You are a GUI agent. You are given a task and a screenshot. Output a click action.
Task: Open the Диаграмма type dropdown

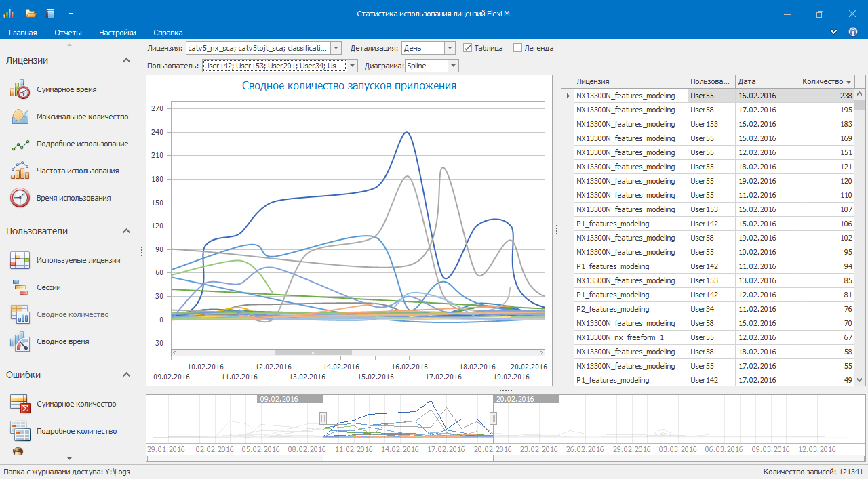453,66
